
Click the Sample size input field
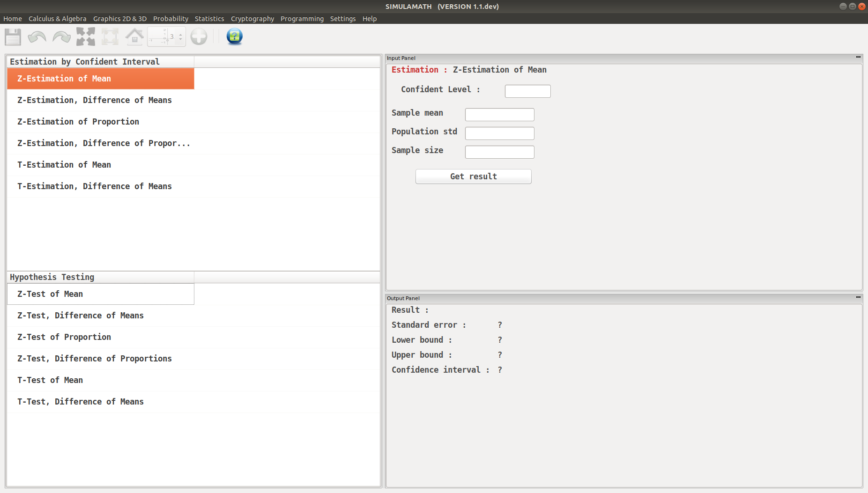coord(500,152)
